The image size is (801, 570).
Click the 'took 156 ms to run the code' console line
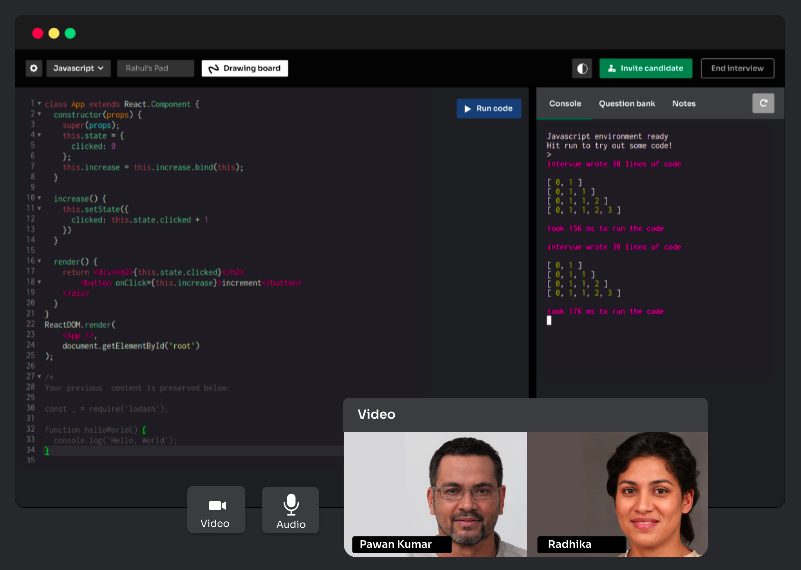coord(605,228)
